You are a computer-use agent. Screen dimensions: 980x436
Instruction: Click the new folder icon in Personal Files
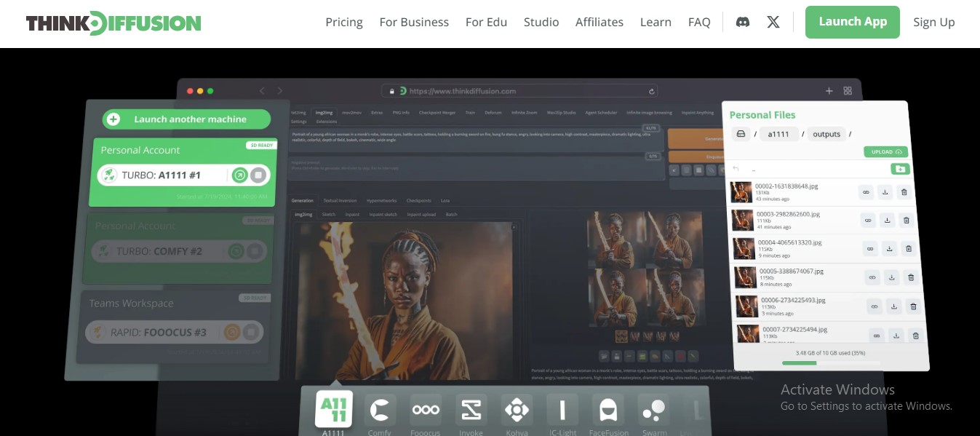click(x=900, y=169)
